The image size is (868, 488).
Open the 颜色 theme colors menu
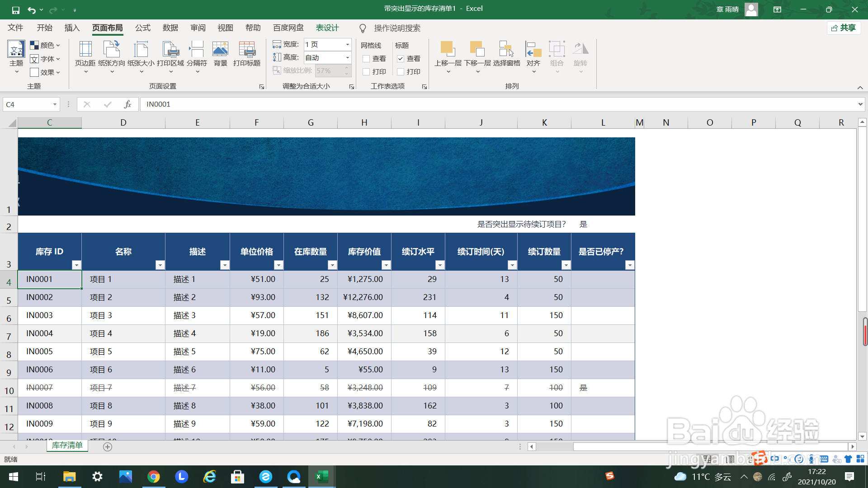(x=45, y=45)
